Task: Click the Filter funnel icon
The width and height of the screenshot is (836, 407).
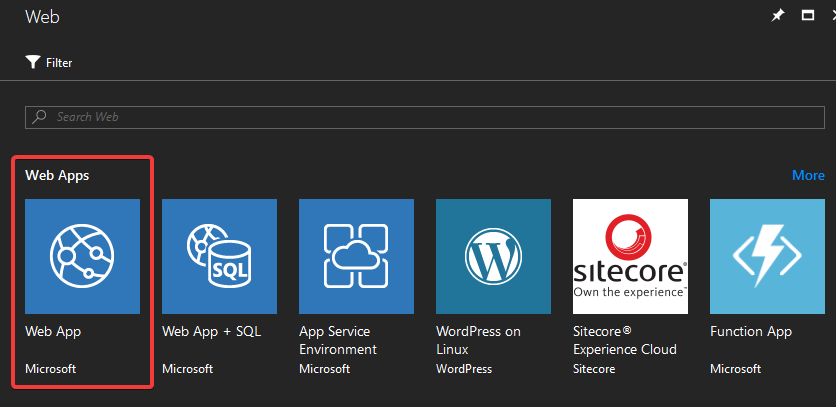Action: (x=33, y=62)
